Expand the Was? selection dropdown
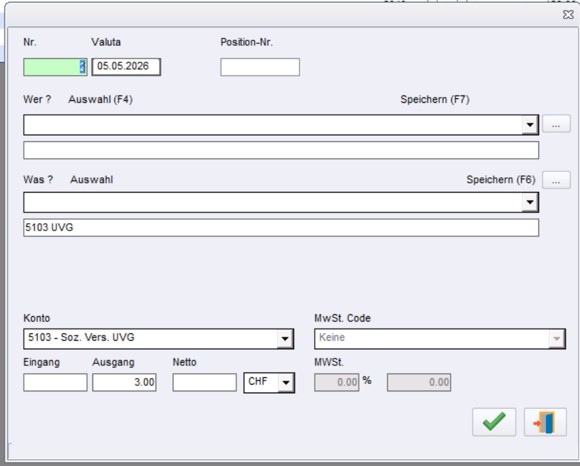580x466 pixels. tap(530, 202)
